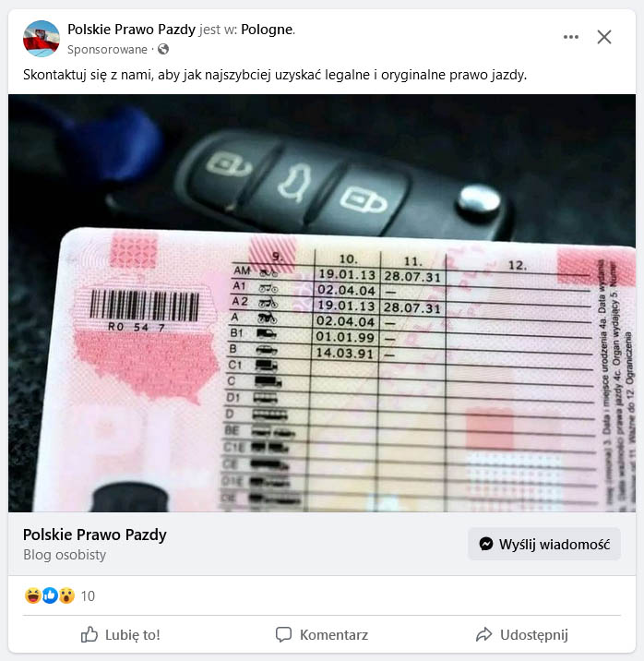Toggle the Lubię to! like button
The width and height of the screenshot is (644, 661).
click(121, 634)
